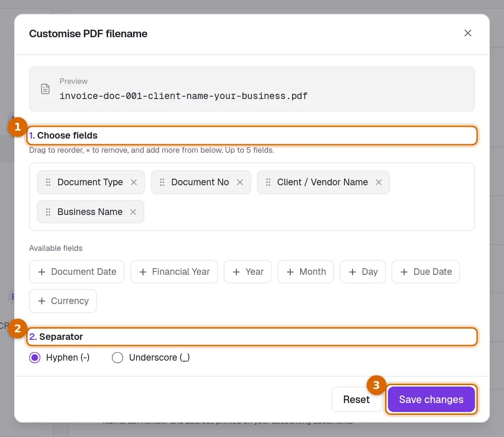Click the Business Name drag handle
This screenshot has height=437, width=504.
click(48, 212)
